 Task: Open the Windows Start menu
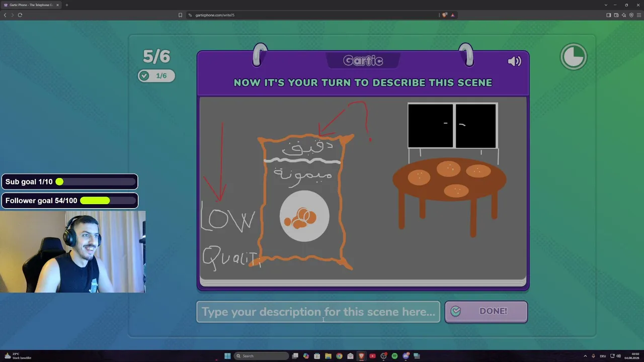tap(227, 356)
